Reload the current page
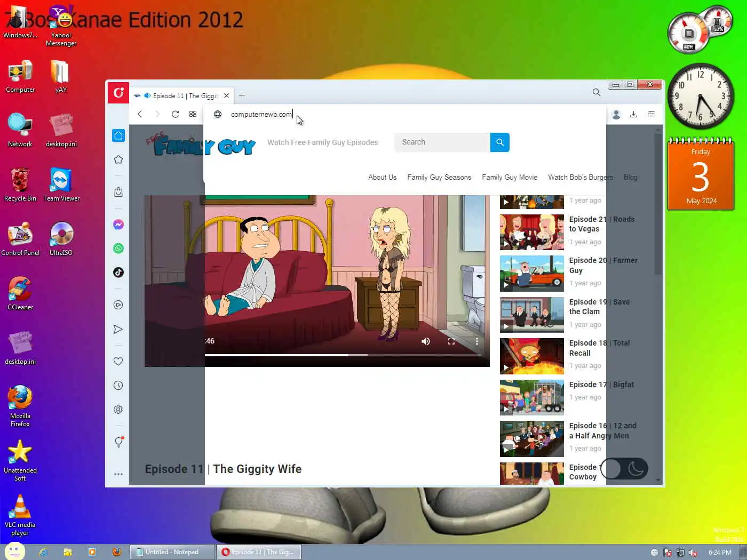 tap(175, 114)
